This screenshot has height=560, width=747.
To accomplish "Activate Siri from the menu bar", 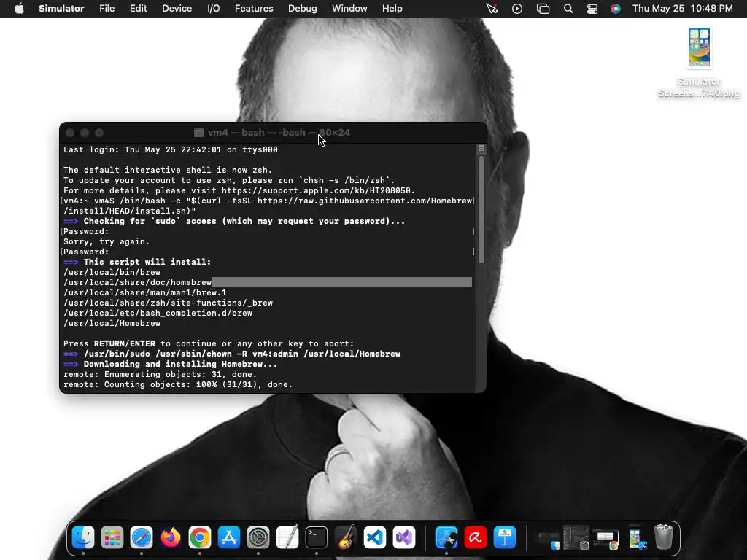I will click(616, 9).
